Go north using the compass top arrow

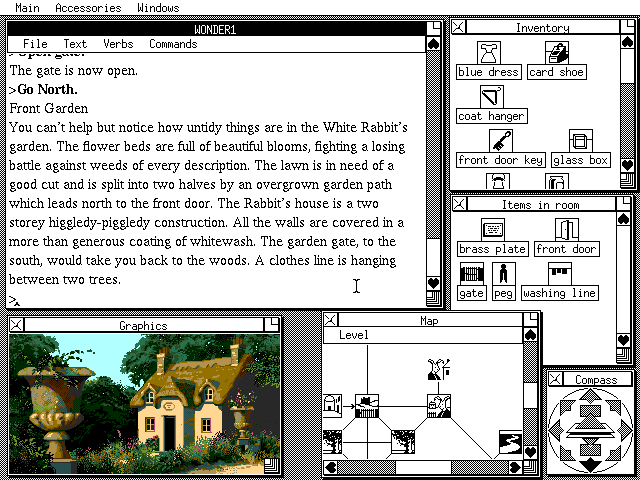pos(590,395)
